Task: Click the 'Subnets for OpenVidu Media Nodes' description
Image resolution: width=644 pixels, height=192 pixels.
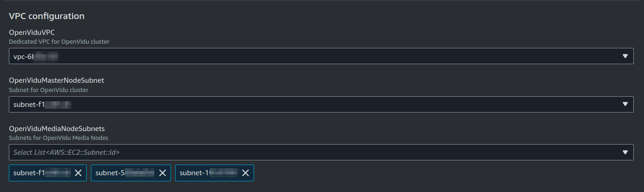Action: pyautogui.click(x=59, y=138)
